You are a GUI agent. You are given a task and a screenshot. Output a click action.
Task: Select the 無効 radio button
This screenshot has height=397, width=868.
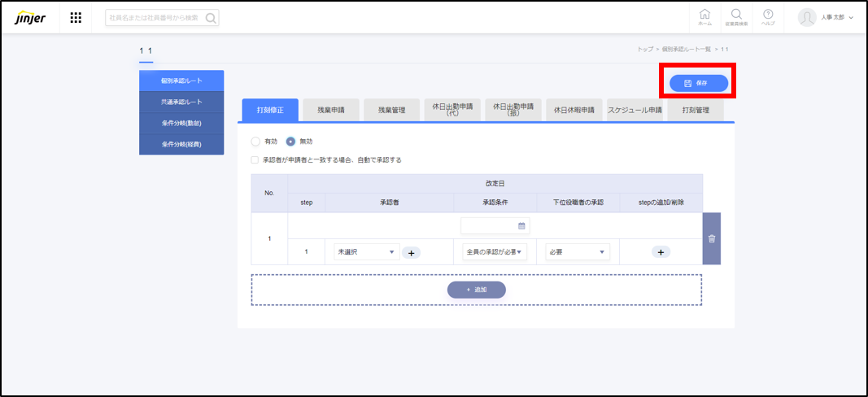coord(290,142)
